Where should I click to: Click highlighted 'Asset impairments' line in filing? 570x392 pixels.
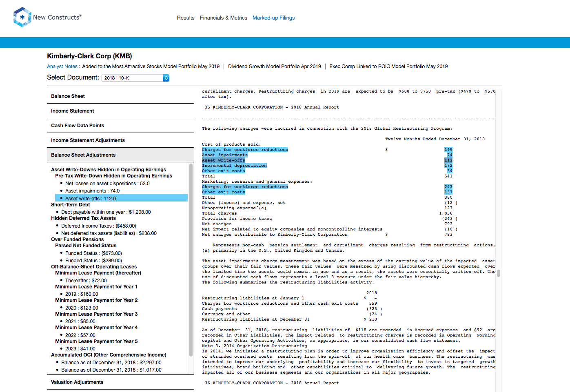click(224, 155)
